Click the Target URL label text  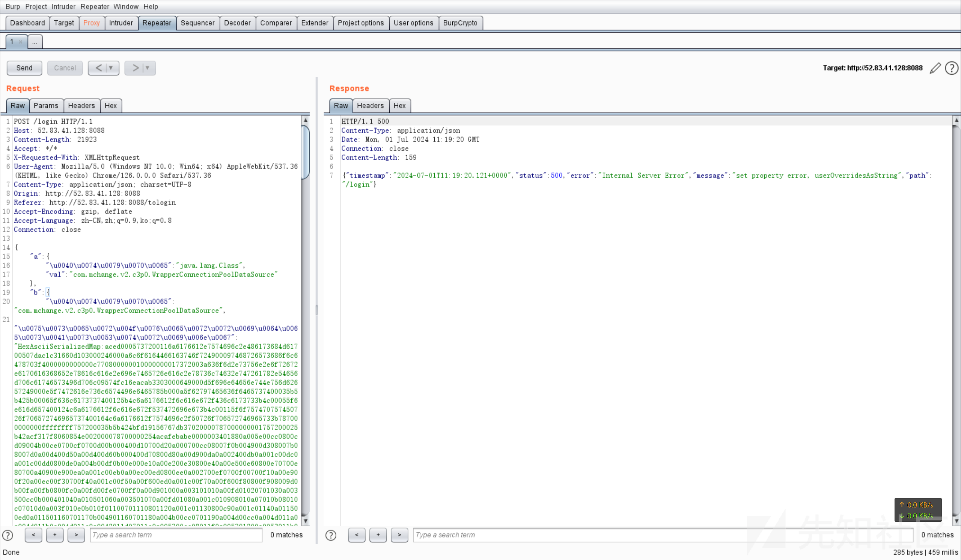point(872,68)
